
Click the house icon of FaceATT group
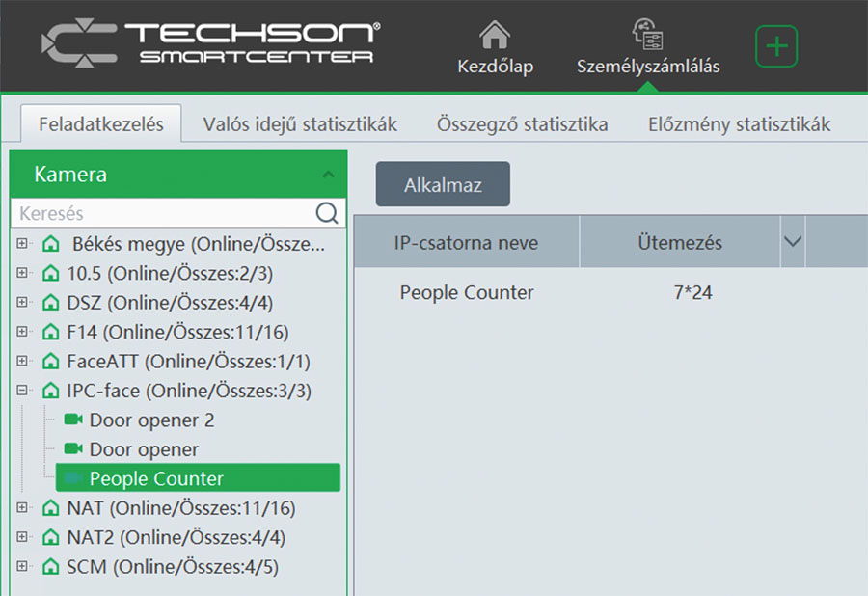click(51, 361)
